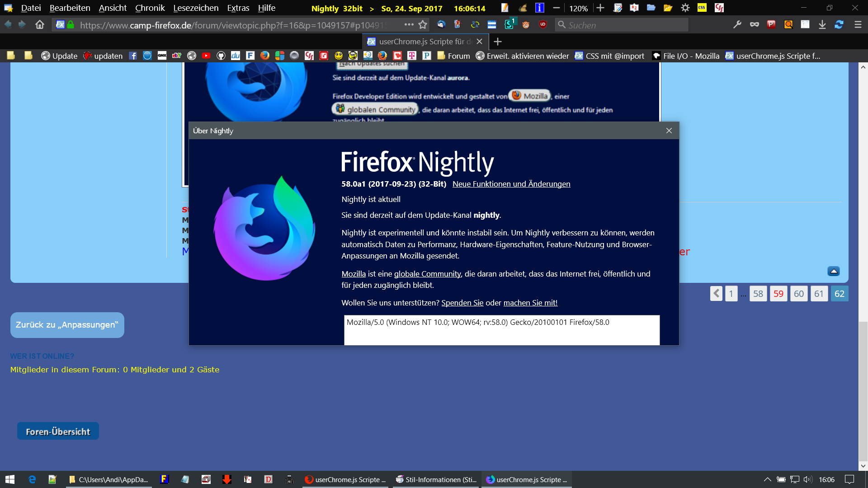Show hidden system tray icons
This screenshot has height=488, width=868.
[x=767, y=479]
